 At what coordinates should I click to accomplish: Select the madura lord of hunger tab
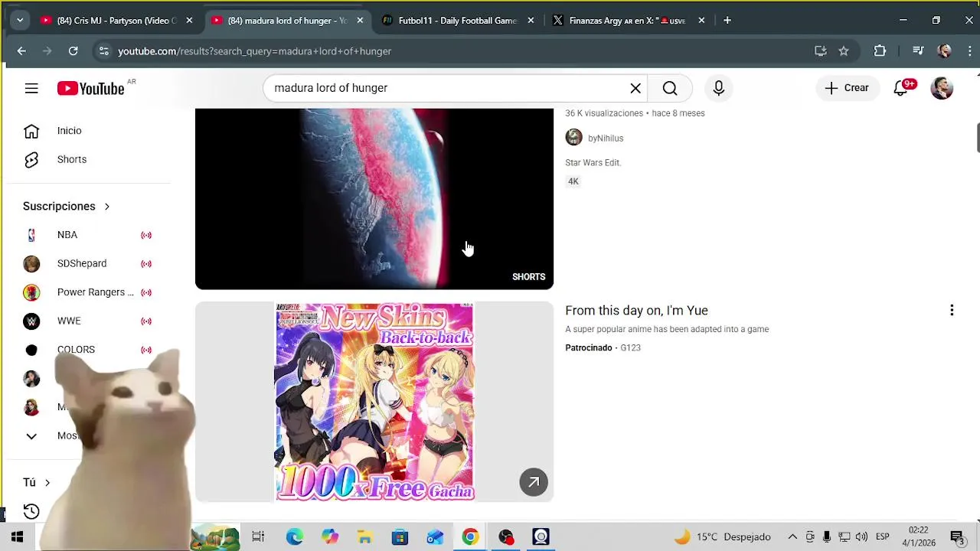tap(287, 21)
